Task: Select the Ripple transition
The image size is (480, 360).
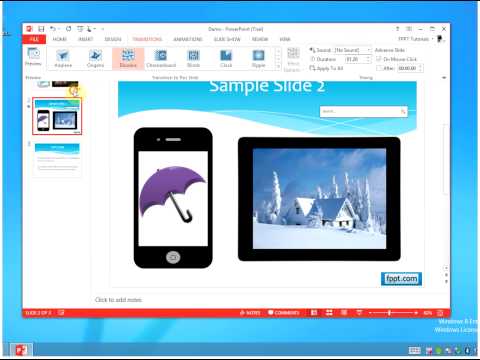Action: coord(258,58)
